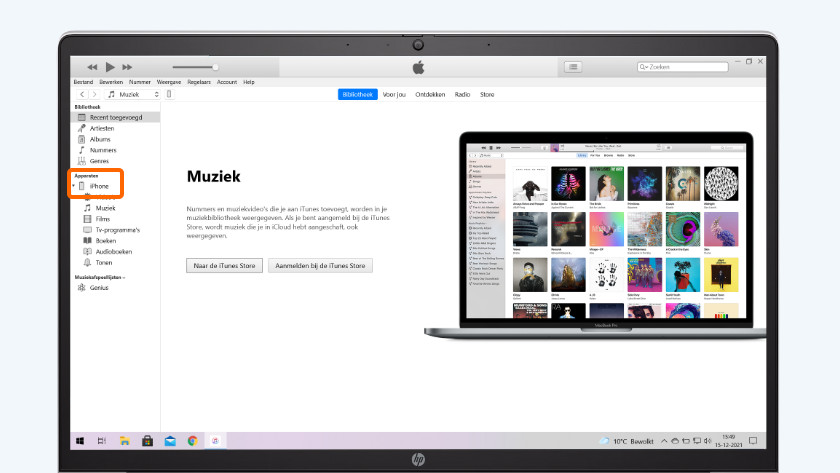Open Mail app from the taskbar

coord(170,441)
